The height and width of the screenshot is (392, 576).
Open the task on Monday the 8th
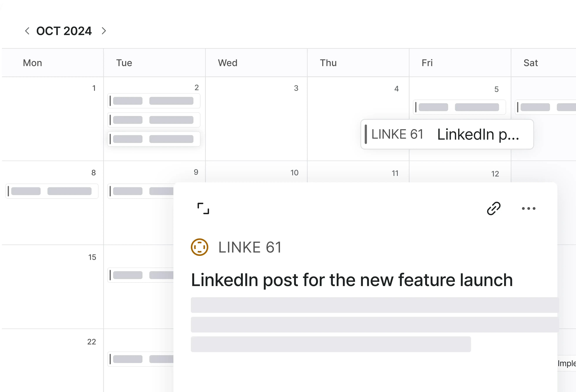pyautogui.click(x=52, y=191)
